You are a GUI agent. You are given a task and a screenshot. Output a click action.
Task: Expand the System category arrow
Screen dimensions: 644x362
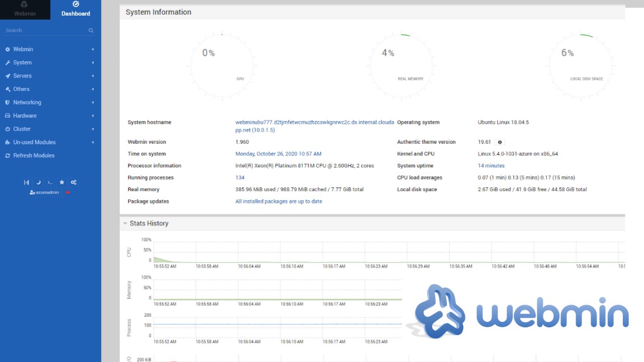[93, 62]
